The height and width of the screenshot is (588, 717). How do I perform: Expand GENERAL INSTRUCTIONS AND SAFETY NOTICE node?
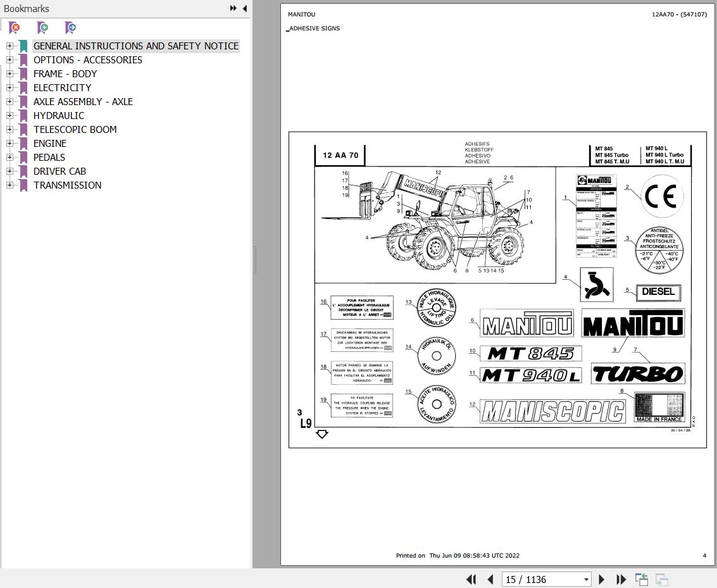tap(9, 46)
